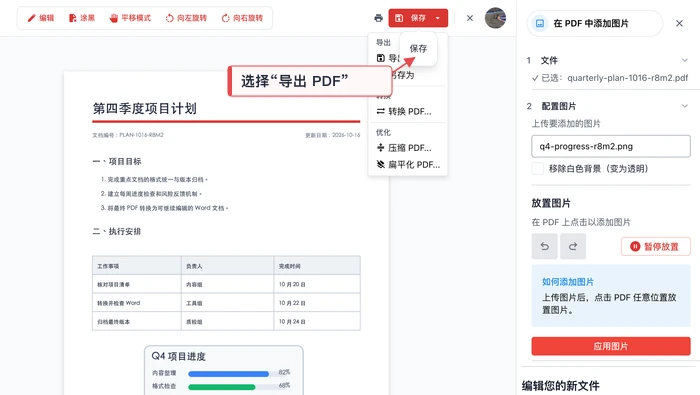Click selected file quarterly-plan-1016-r8m2.pdf
Viewport: 700px width, 395px height.
tap(628, 78)
